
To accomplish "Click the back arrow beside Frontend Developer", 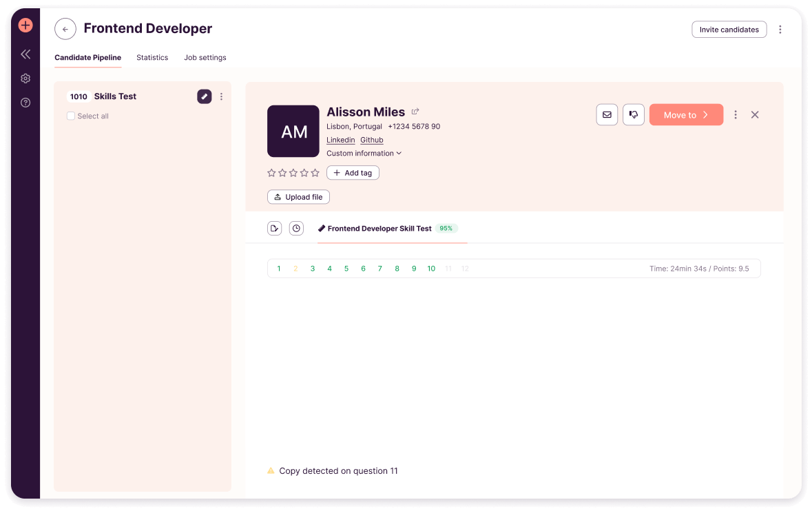I will click(x=65, y=29).
